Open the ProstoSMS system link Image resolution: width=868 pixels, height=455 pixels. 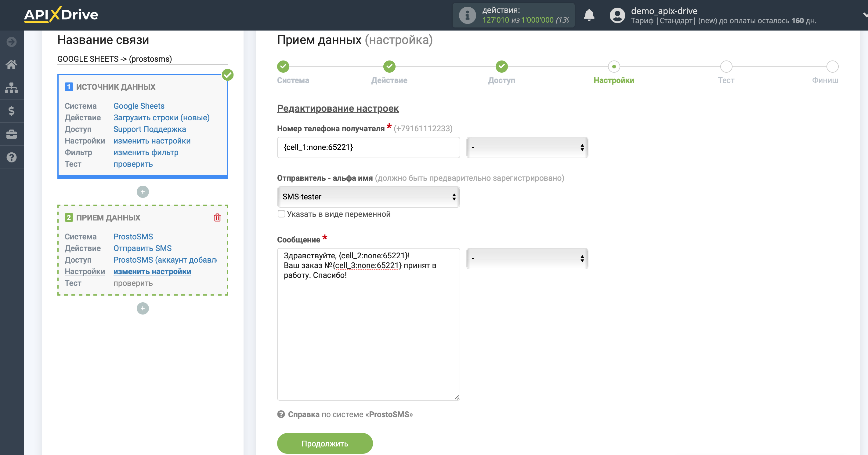pos(133,237)
